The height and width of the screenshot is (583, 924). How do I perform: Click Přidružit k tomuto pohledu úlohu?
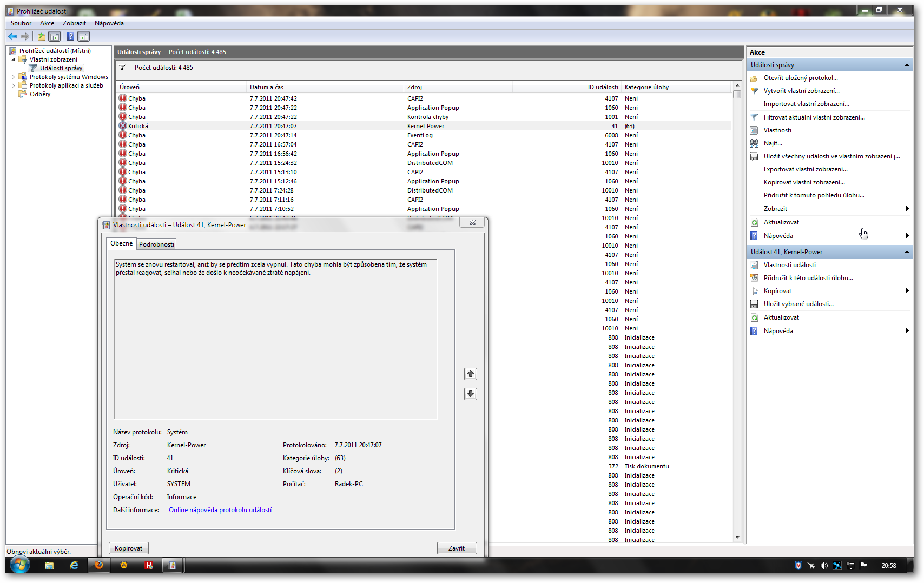pyautogui.click(x=814, y=195)
